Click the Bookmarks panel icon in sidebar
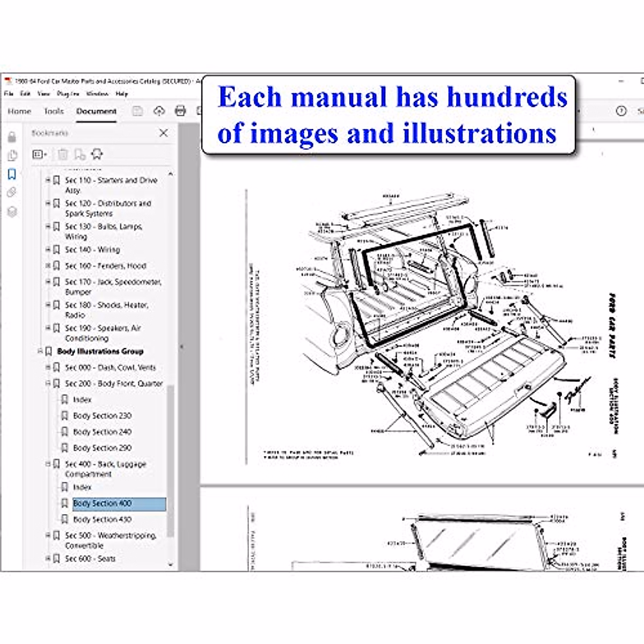Image resolution: width=644 pixels, height=644 pixels. point(12,174)
